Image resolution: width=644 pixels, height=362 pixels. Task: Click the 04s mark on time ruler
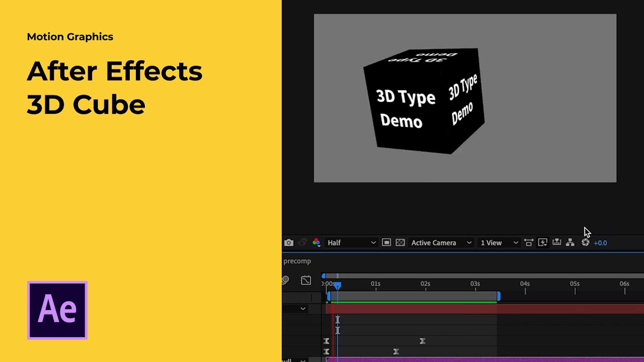525,284
